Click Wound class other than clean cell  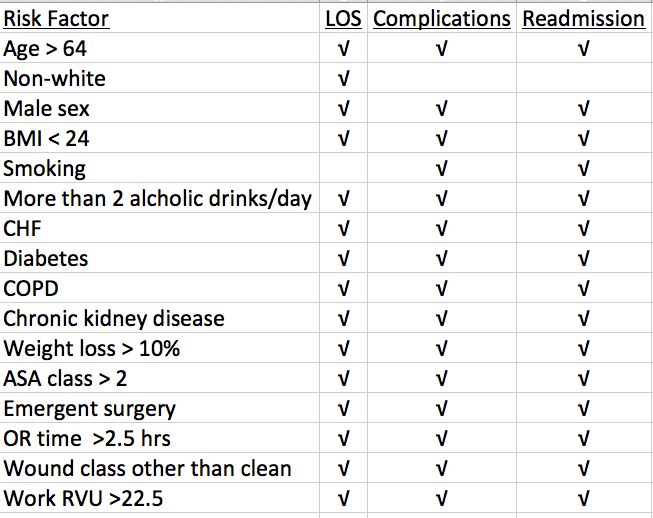coord(160,468)
